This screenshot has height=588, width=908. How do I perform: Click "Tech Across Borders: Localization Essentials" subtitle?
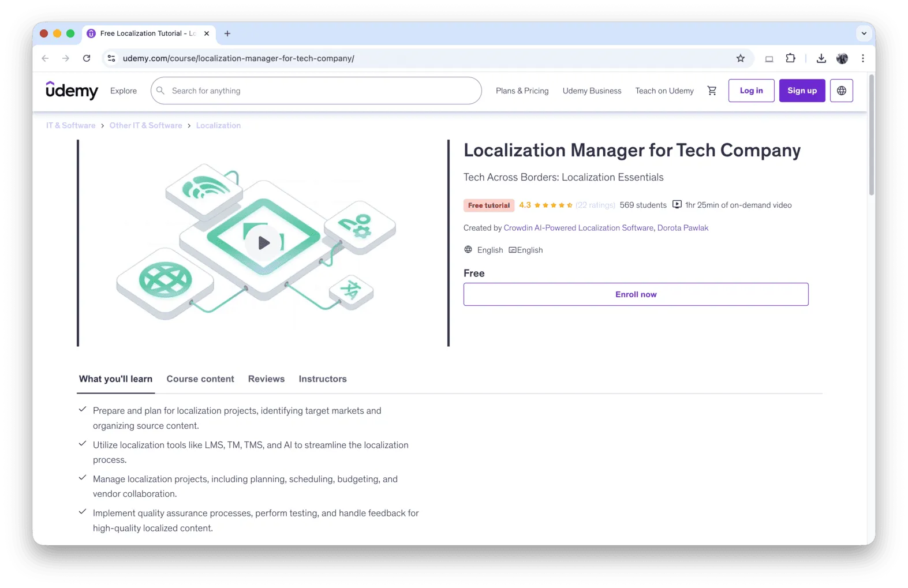tap(563, 177)
